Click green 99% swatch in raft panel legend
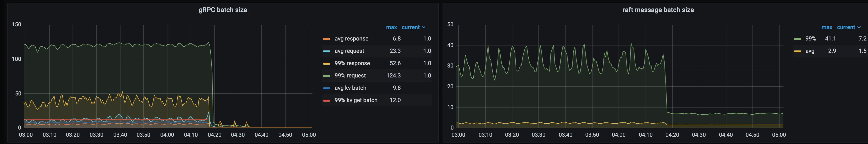Image resolution: width=868 pixels, height=144 pixels. (797, 39)
